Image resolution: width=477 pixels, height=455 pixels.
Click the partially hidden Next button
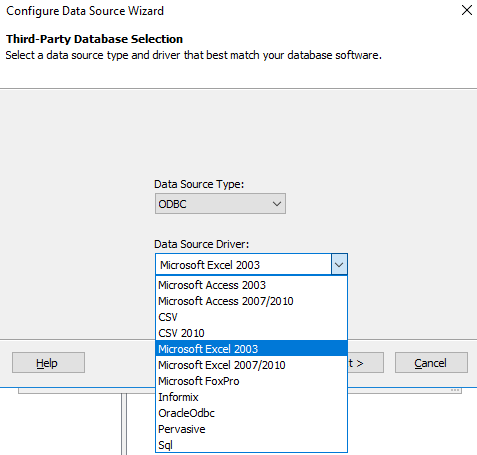[x=365, y=363]
